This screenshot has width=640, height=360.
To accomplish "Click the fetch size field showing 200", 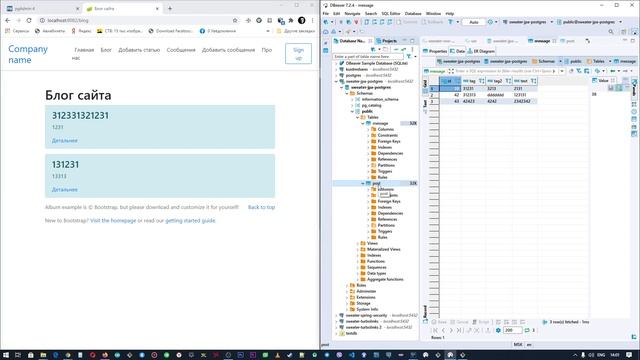I will 512,330.
